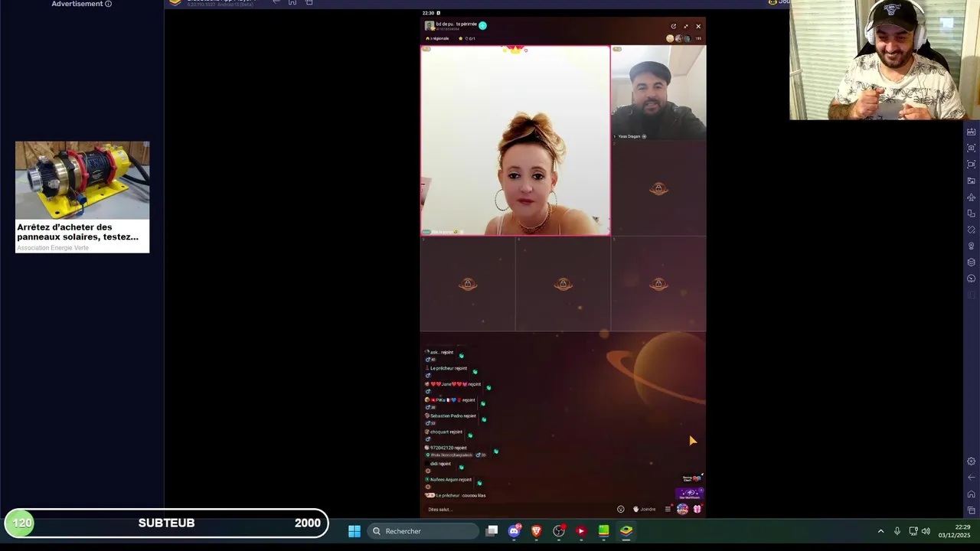Image resolution: width=980 pixels, height=551 pixels.
Task: Toggle airplane mode icon in emulator sidebar
Action: point(972,197)
